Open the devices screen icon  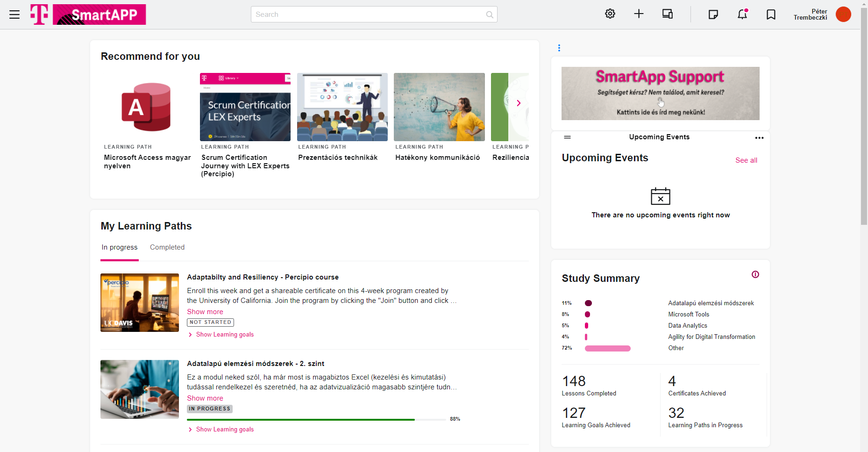coord(668,14)
